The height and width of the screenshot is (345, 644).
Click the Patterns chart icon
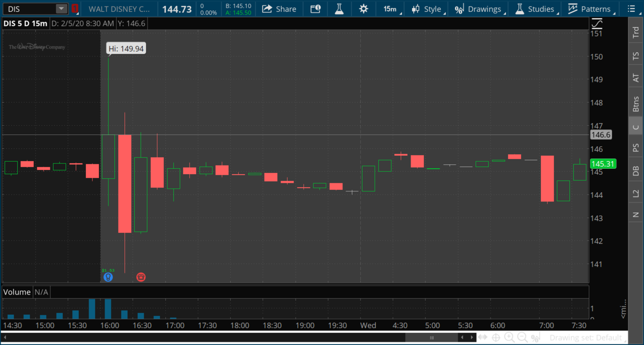pyautogui.click(x=573, y=9)
